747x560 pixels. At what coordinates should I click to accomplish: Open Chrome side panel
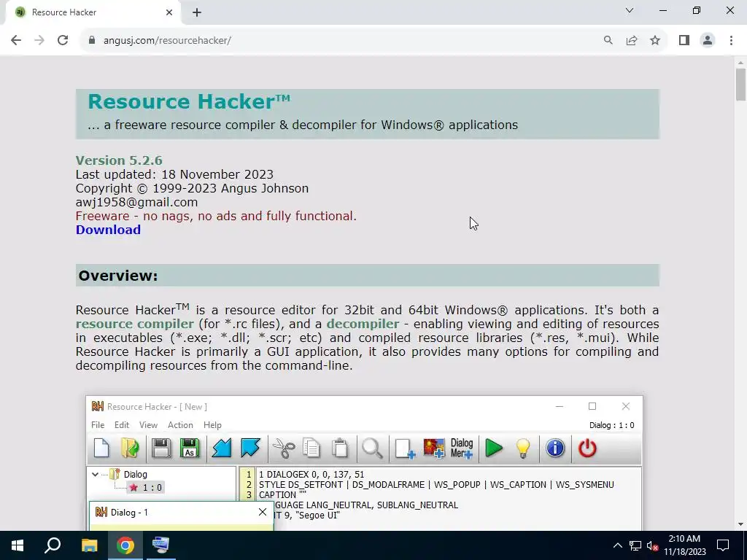684,41
